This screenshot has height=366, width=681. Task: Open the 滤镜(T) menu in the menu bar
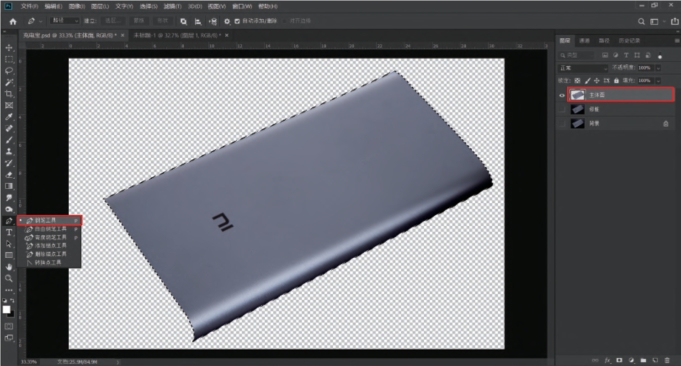click(172, 7)
